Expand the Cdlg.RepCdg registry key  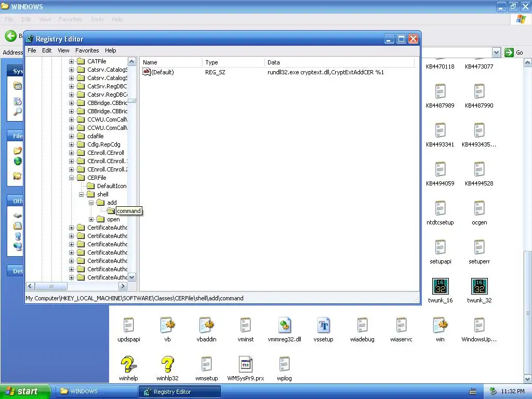coord(71,144)
